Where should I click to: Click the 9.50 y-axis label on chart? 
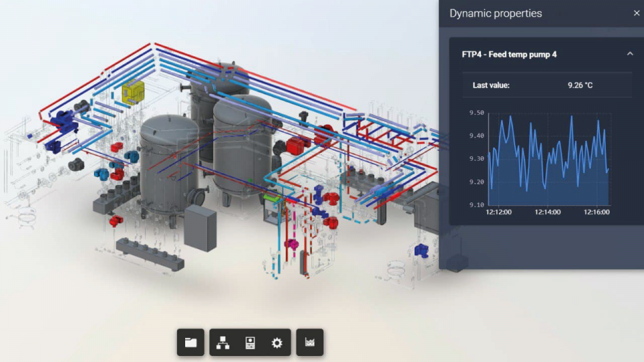(476, 113)
